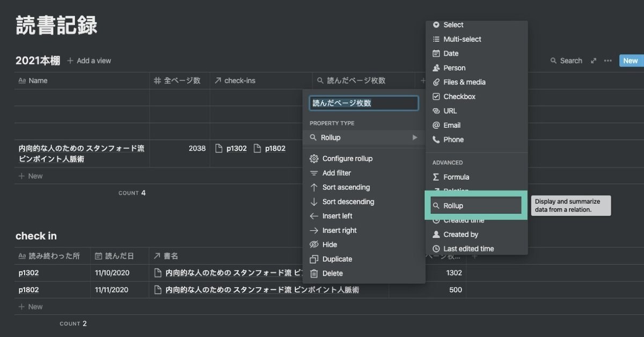Screen dimensions: 644x337
Task: Open the three-dots database options menu
Action: click(x=608, y=61)
